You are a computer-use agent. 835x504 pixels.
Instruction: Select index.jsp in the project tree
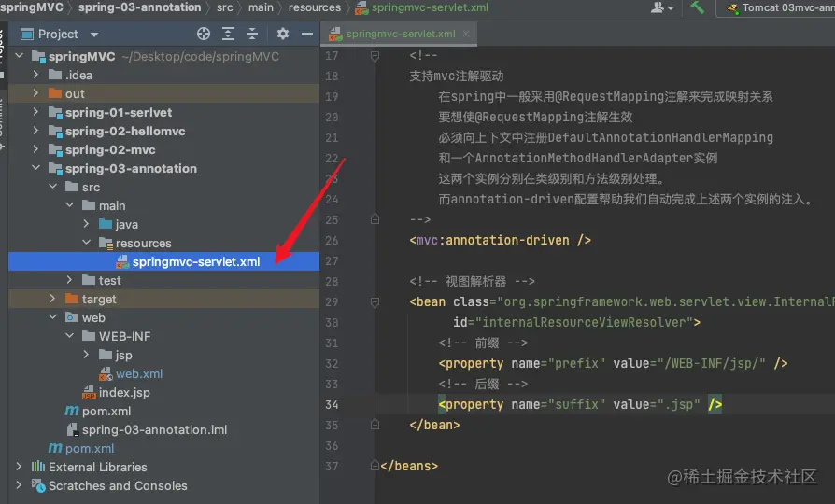pyautogui.click(x=124, y=392)
